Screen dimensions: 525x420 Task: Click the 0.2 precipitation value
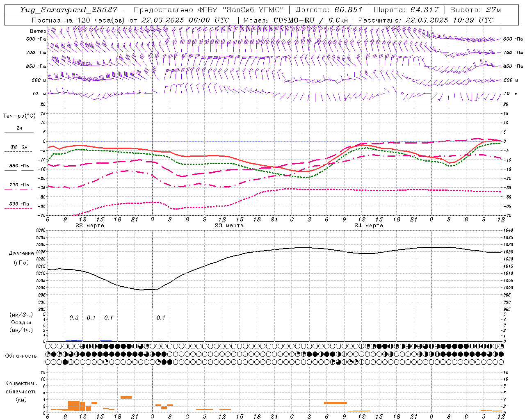click(x=74, y=318)
